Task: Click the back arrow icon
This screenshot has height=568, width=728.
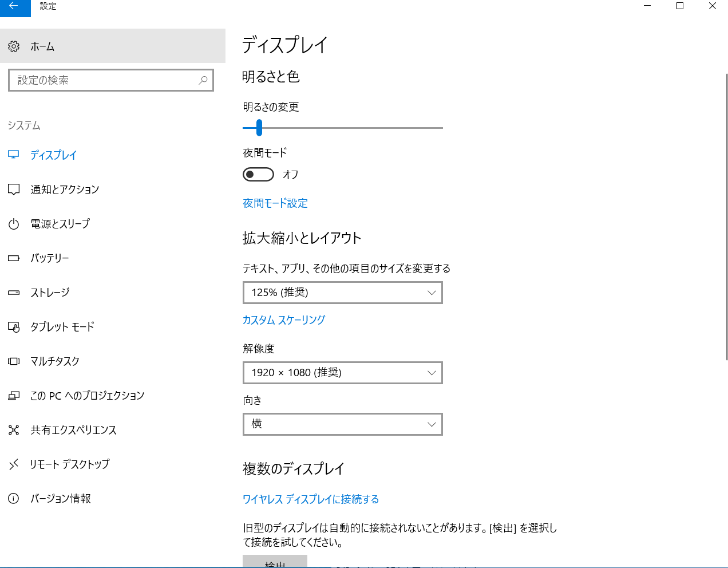Action: 14,7
